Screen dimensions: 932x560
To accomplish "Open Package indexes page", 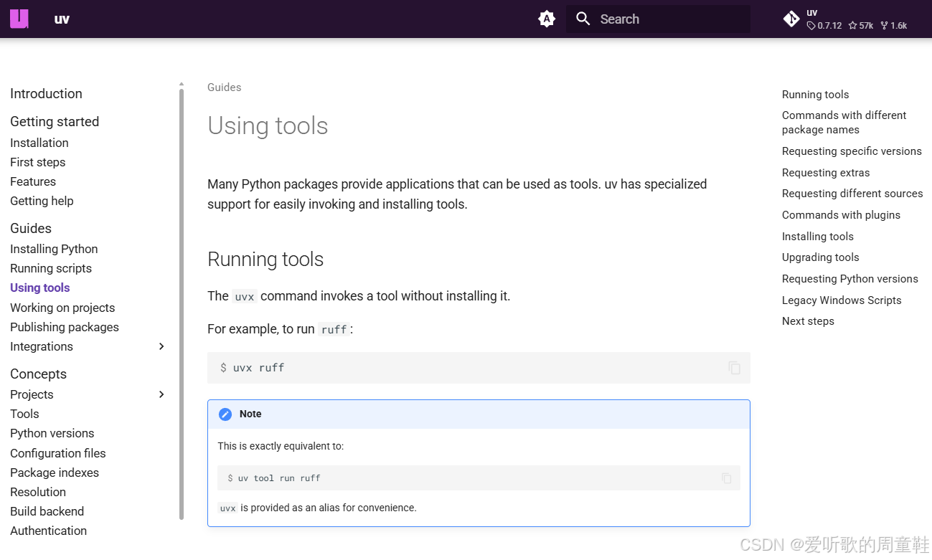I will click(55, 473).
